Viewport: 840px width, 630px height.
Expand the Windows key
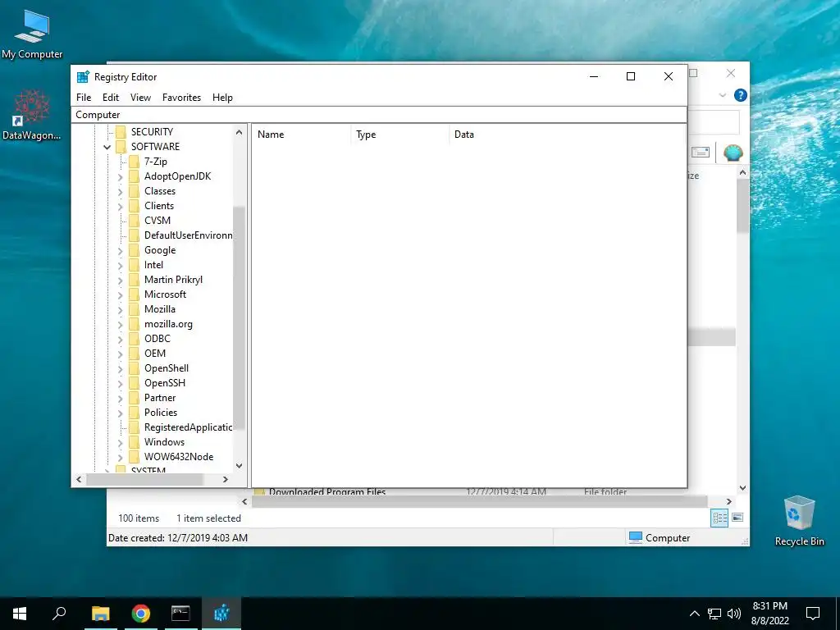point(120,442)
